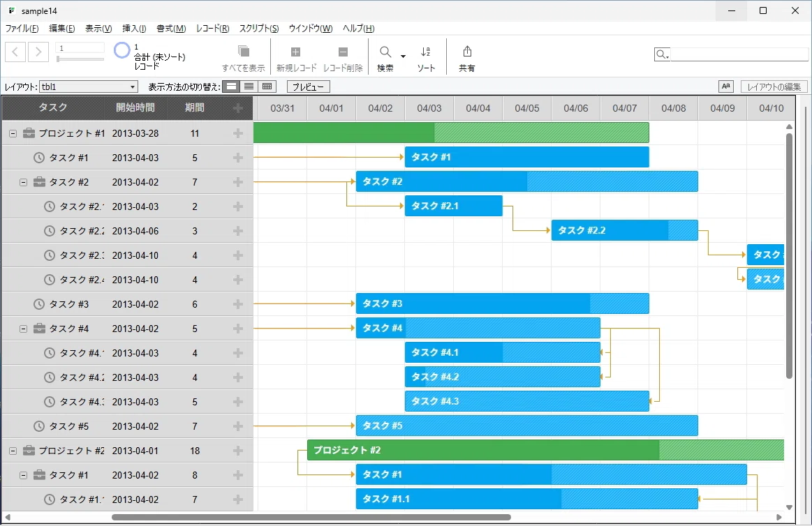This screenshot has width=812, height=526.
Task: Switch to form view mode
Action: coord(232,87)
